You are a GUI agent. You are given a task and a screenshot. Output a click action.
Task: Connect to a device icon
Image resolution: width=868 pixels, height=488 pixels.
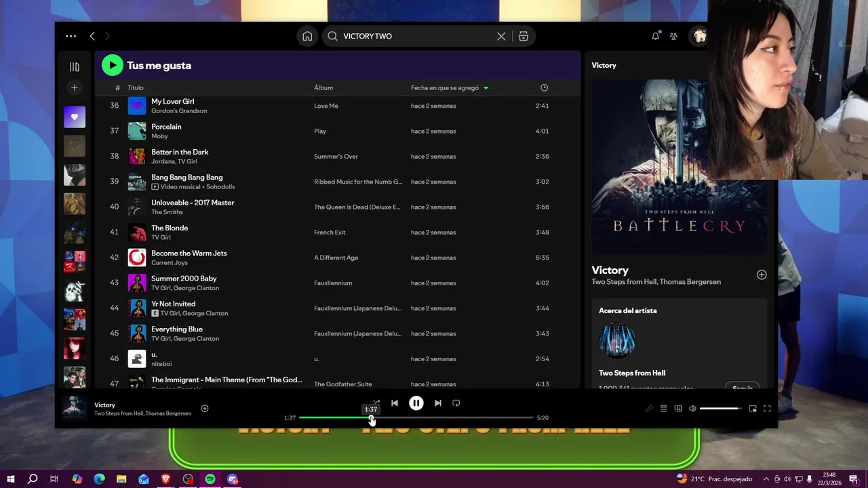[x=678, y=409]
